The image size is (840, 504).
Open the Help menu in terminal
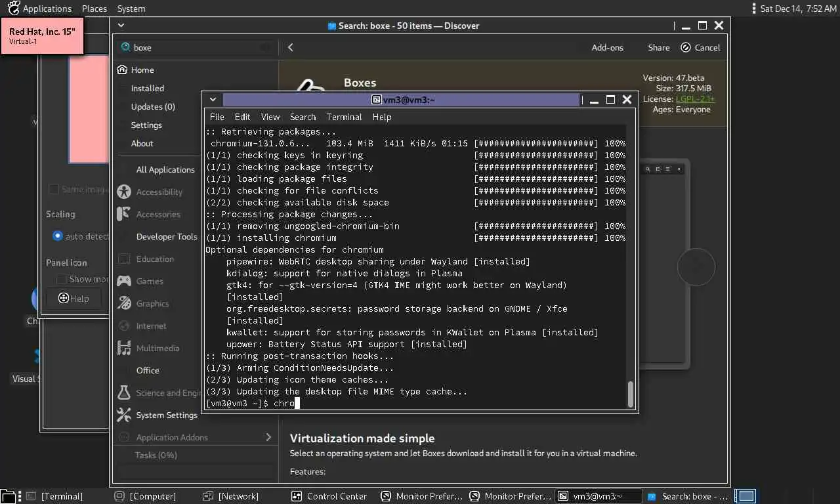coord(381,117)
